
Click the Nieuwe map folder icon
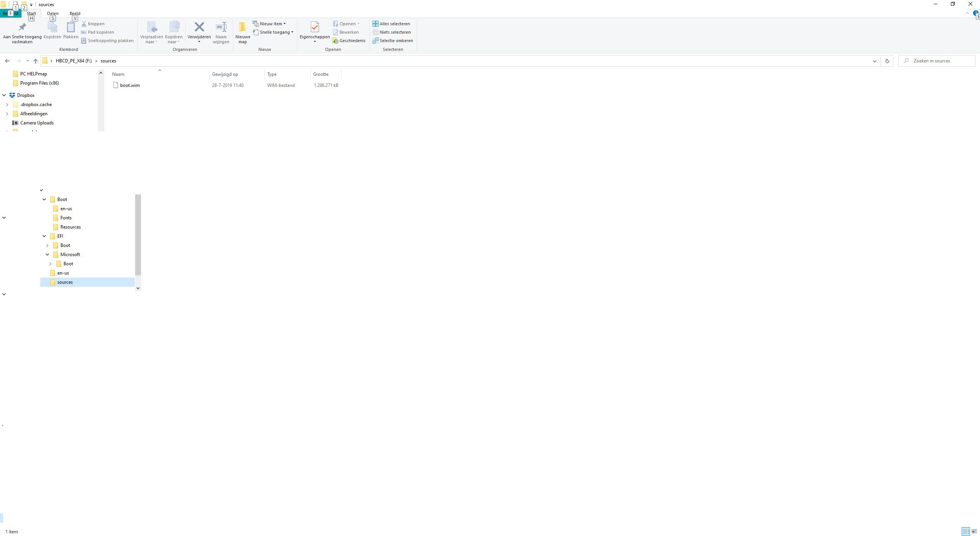242,27
